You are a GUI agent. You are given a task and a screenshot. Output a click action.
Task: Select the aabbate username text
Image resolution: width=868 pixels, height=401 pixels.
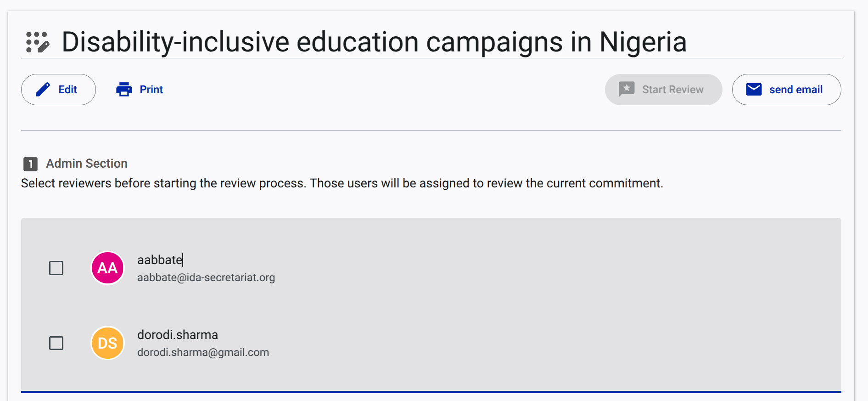pos(160,260)
